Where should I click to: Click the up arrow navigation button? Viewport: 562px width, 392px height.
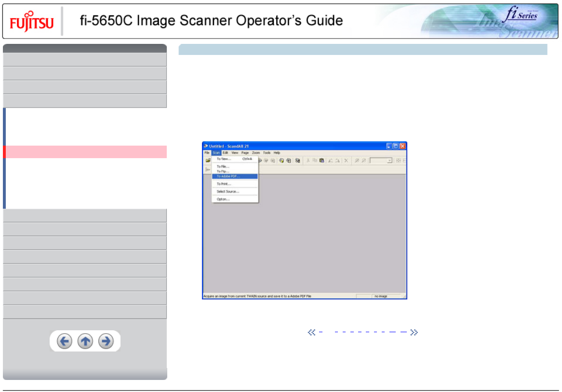(85, 341)
